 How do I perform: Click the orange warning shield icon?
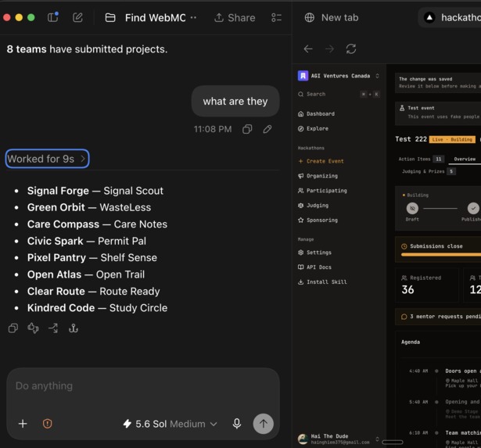(47, 424)
